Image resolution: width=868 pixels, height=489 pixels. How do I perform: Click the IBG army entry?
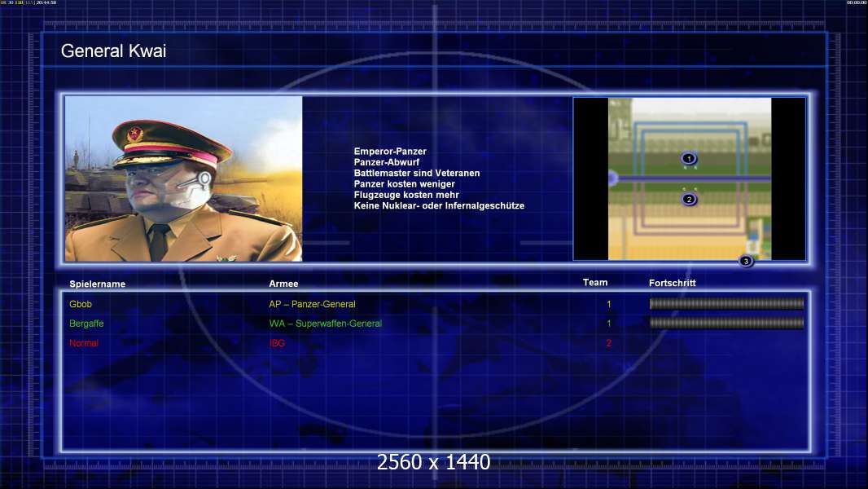pos(277,343)
